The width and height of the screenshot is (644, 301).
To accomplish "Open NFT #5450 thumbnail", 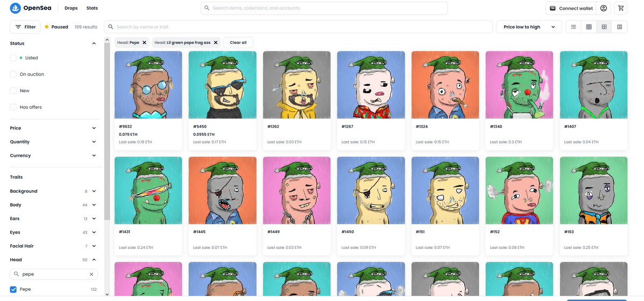I will [x=222, y=85].
